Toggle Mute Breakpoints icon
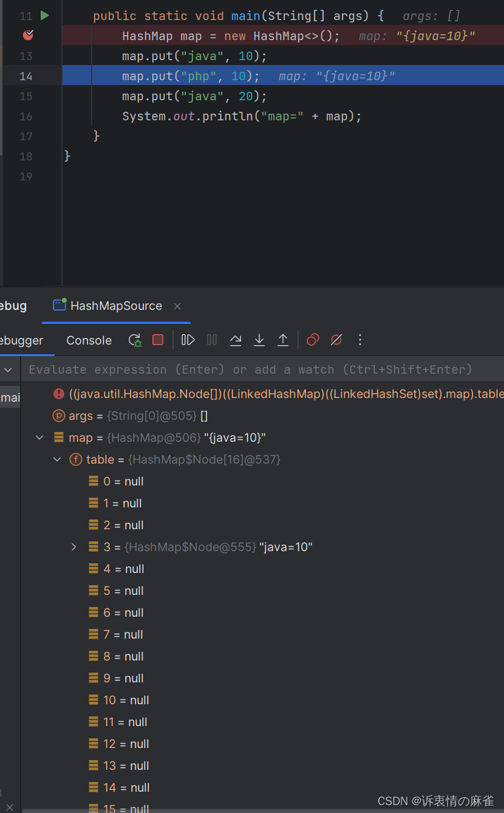Image resolution: width=504 pixels, height=813 pixels. (x=336, y=340)
